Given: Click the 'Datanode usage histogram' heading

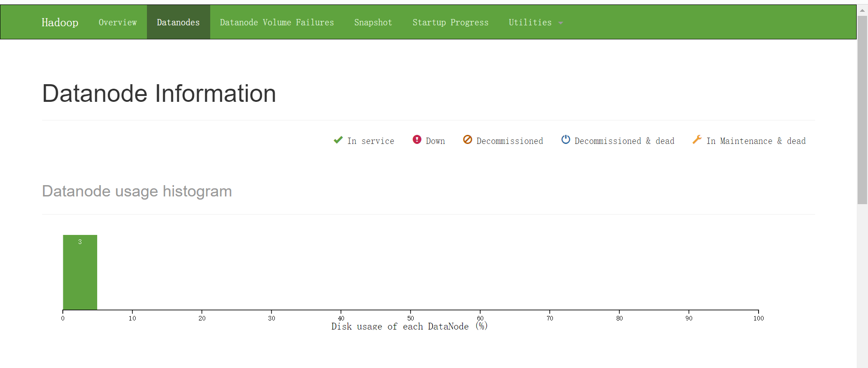Looking at the screenshot, I should (x=137, y=191).
